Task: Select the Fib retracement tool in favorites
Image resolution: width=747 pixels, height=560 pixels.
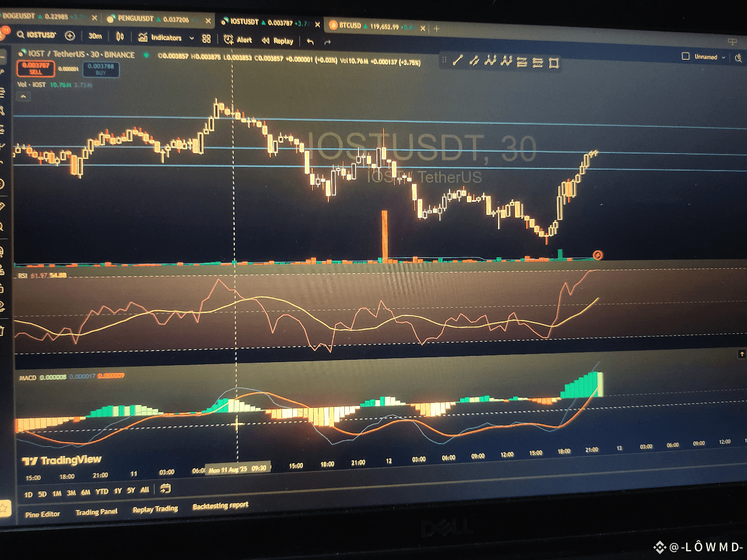Action: [x=522, y=62]
